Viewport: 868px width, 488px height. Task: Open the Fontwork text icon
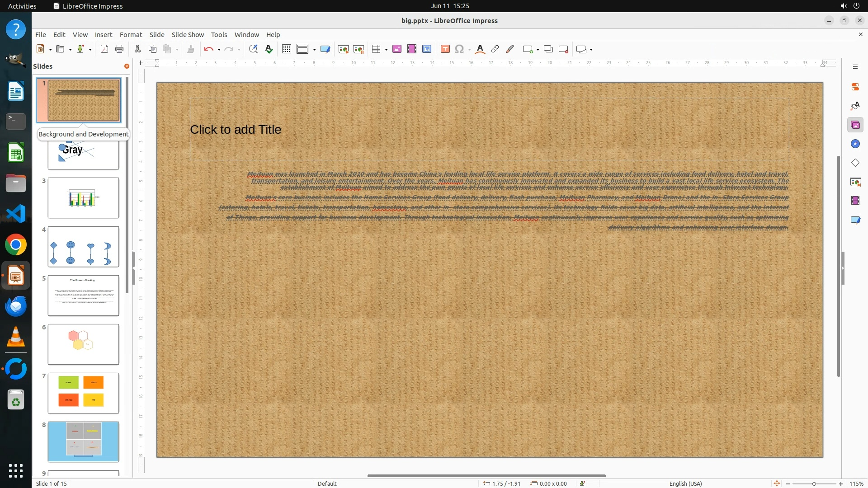(480, 49)
